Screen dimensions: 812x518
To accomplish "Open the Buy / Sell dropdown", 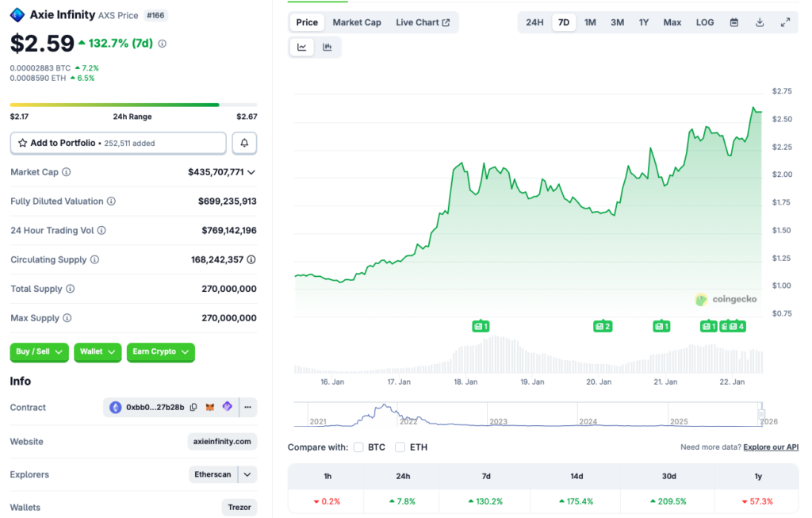I will tap(39, 352).
